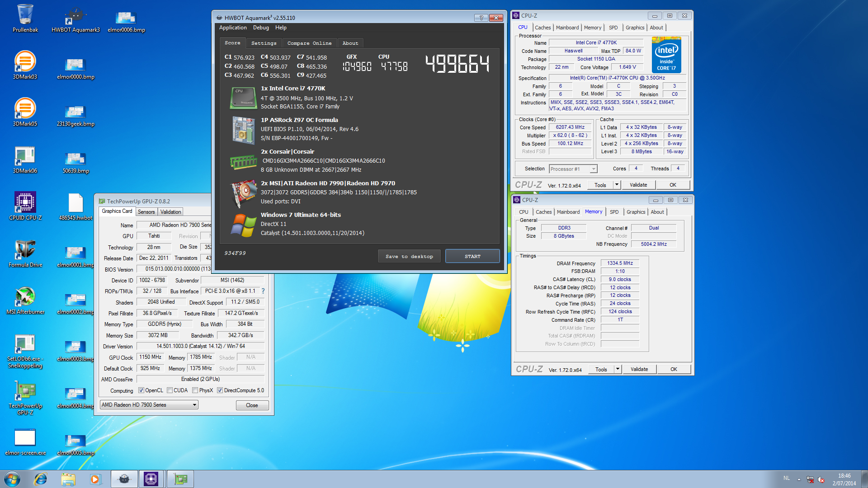
Task: Click Close button in GPU-Z
Action: tap(252, 405)
